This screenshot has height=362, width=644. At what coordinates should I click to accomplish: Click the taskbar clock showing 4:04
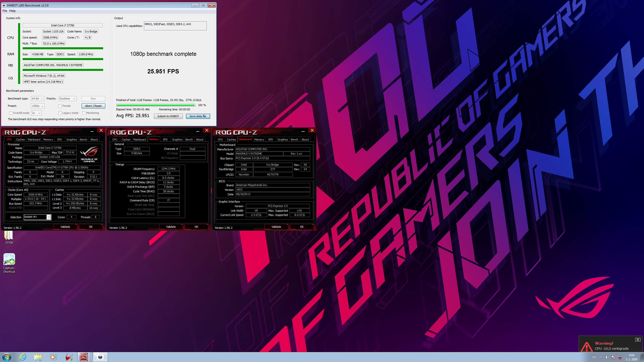pyautogui.click(x=631, y=357)
